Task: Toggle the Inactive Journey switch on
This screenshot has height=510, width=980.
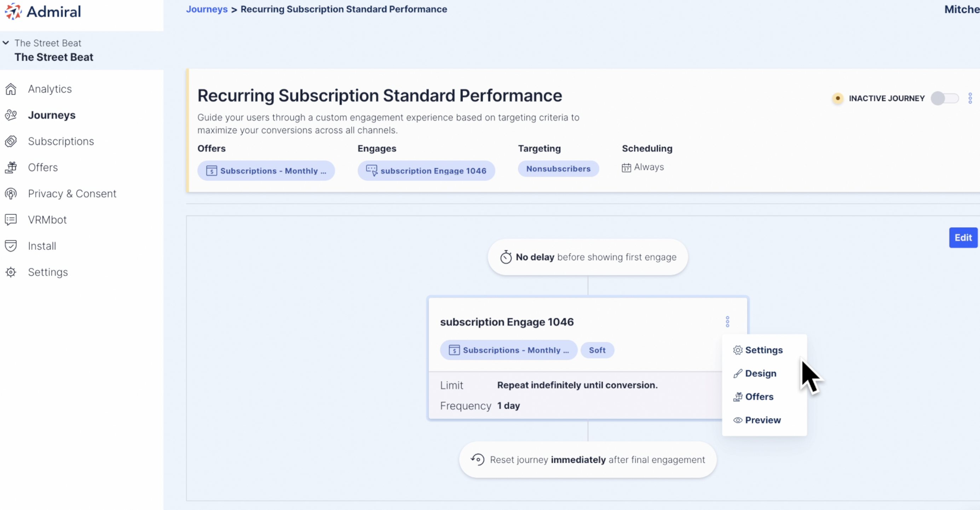Action: tap(945, 98)
